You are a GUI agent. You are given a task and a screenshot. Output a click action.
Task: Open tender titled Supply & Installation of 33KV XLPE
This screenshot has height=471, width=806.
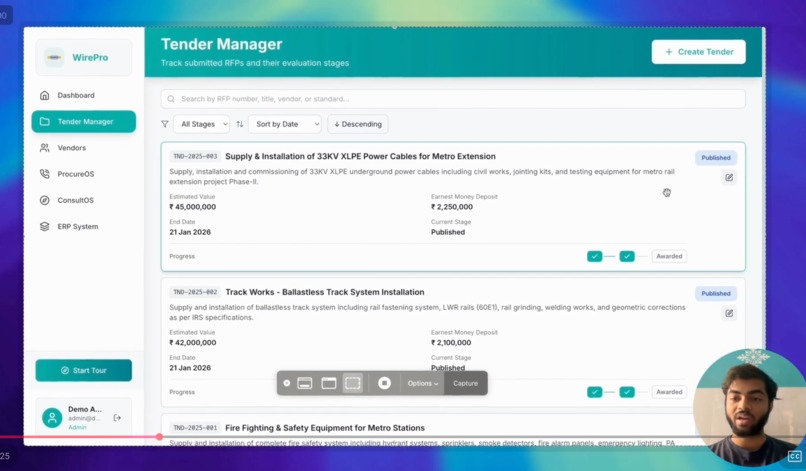[360, 156]
